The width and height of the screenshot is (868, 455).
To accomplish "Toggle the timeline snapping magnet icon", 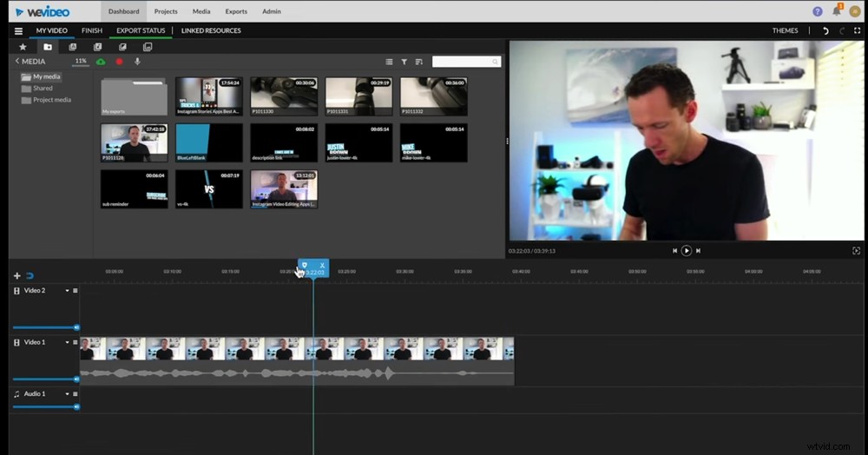I will [x=30, y=275].
